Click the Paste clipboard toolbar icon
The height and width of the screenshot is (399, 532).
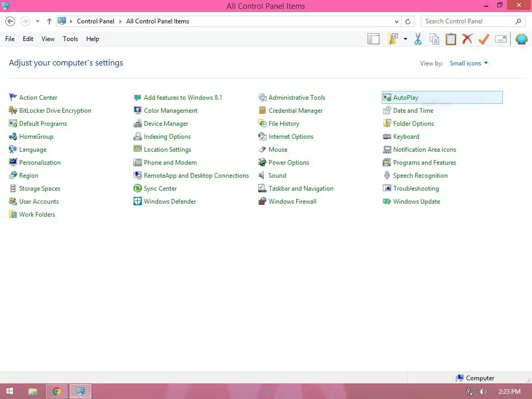tap(450, 39)
